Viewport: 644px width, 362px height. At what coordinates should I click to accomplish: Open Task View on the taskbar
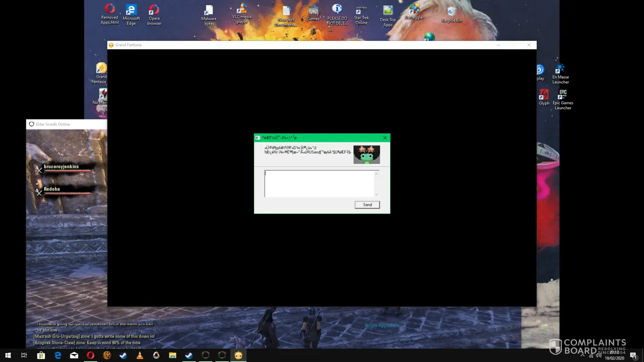[24, 355]
